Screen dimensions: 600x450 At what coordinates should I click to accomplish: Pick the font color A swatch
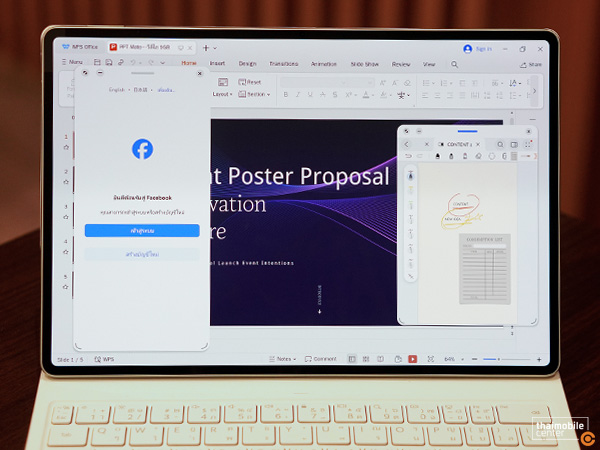pos(366,95)
